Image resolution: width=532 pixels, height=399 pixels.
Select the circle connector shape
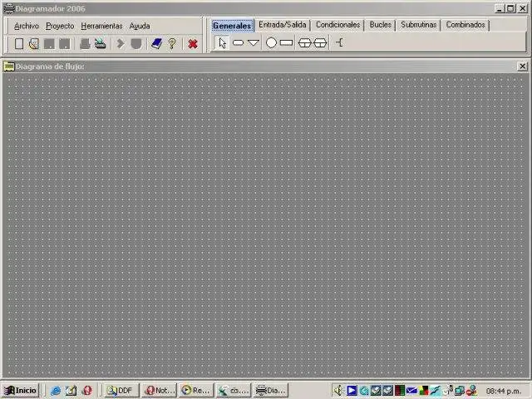point(271,42)
